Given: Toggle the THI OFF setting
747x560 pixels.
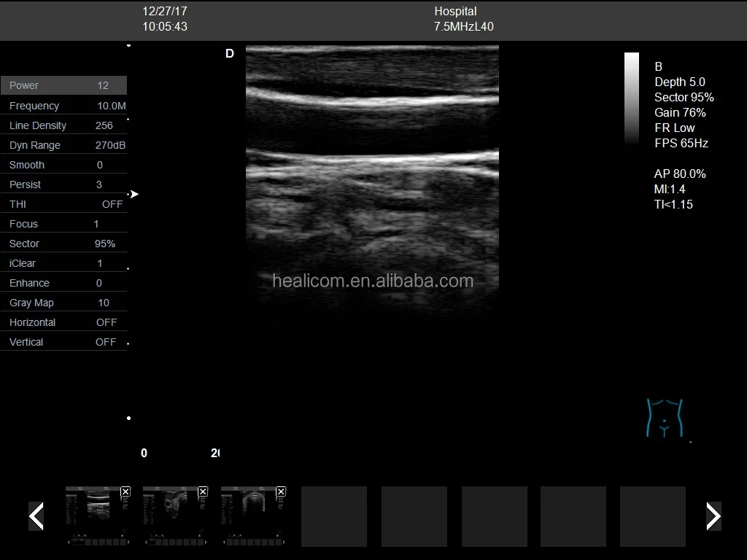Looking at the screenshot, I should (64, 204).
